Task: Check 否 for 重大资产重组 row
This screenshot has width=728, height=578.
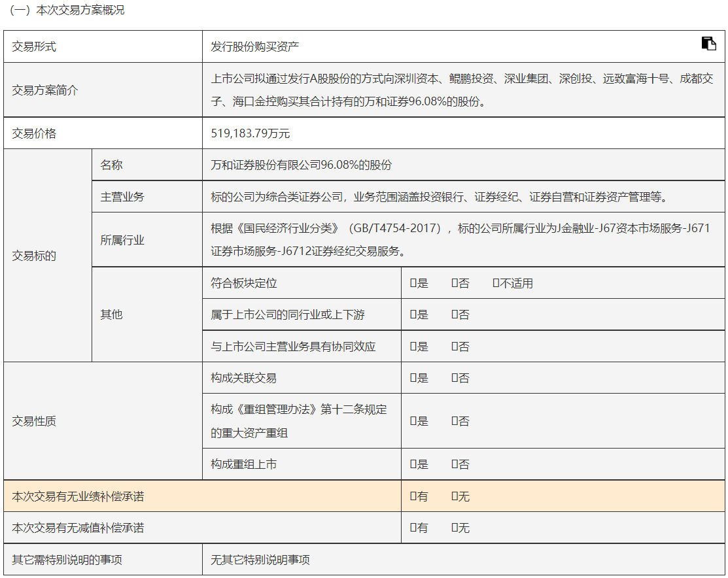Action: click(x=455, y=422)
